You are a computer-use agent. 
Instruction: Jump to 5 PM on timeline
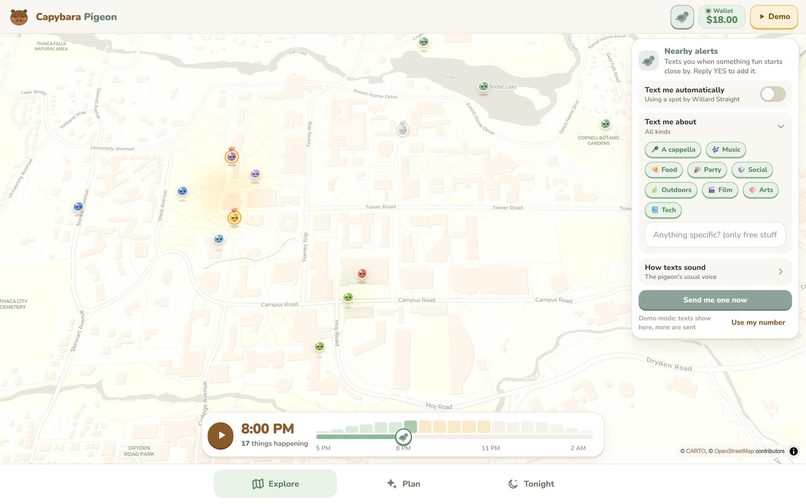[x=323, y=448]
